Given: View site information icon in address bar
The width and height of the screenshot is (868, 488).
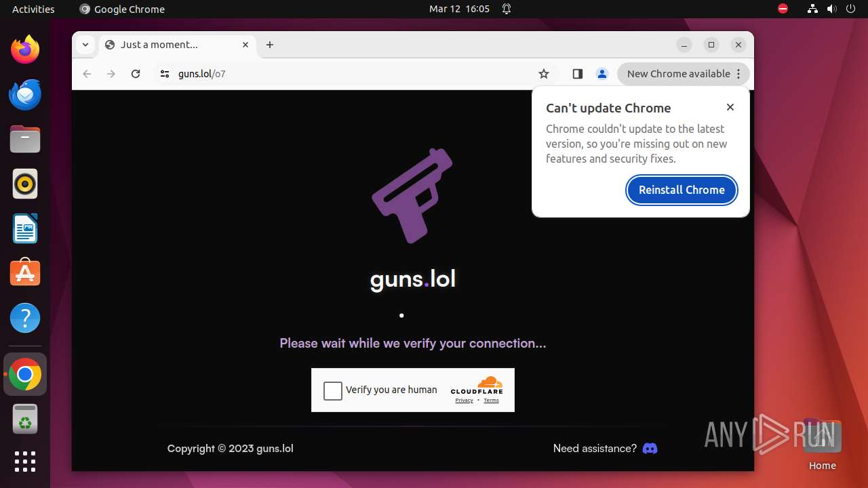Looking at the screenshot, I should (164, 74).
